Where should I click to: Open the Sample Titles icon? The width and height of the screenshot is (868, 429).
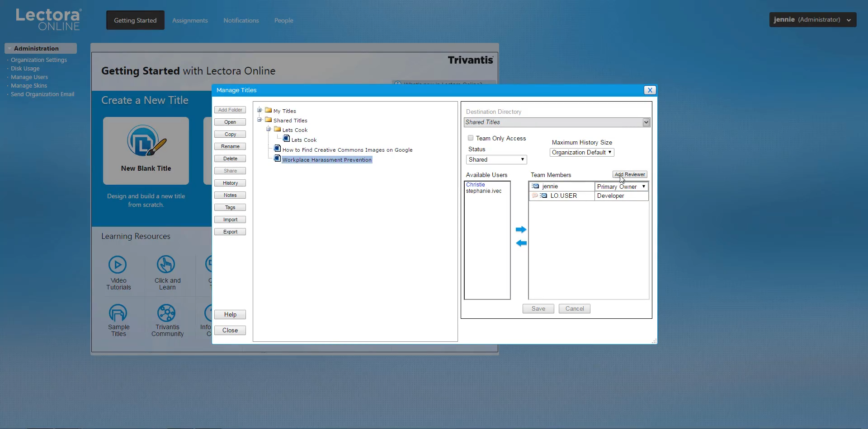118,313
